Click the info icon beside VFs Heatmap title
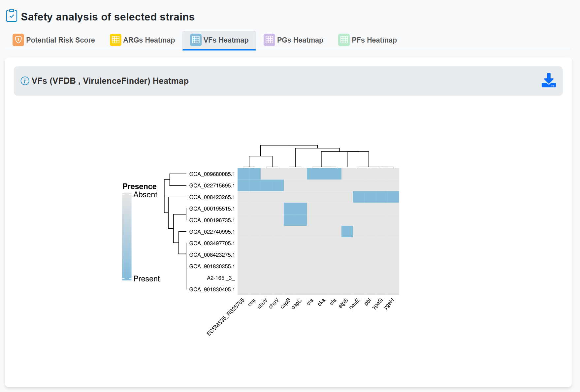Screen dimensions: 580x392 tap(25, 81)
